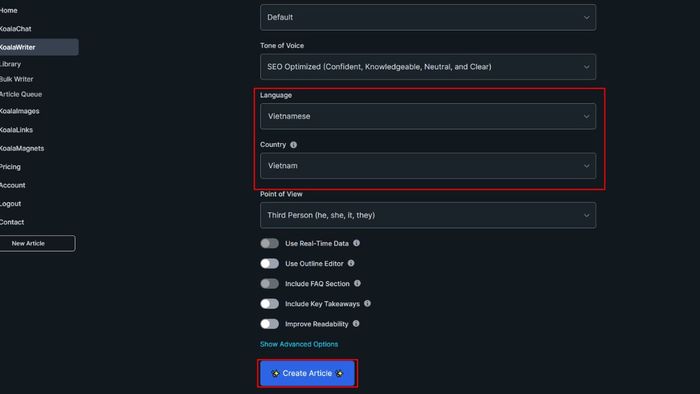
Task: Open the Contact page
Action: (x=12, y=222)
